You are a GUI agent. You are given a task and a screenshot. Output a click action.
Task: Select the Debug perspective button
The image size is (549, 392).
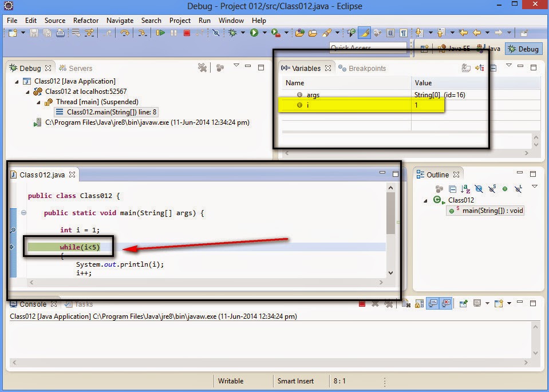(x=523, y=49)
